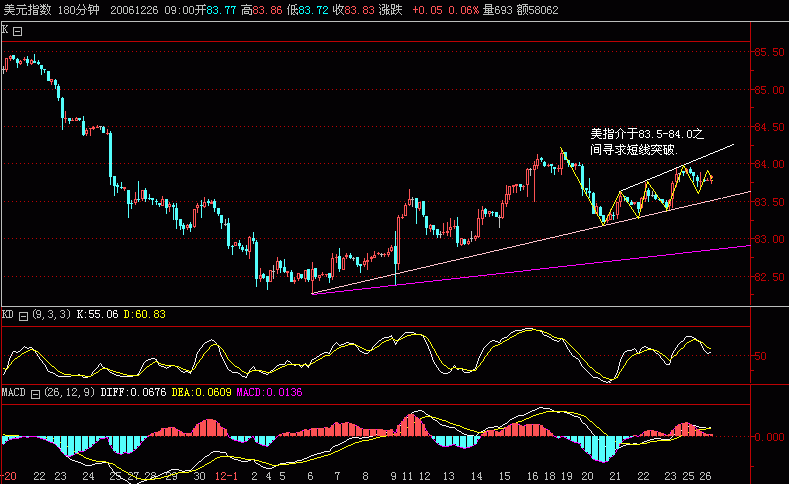Click the date axis label 11
The width and height of the screenshot is (789, 484).
coord(408,476)
